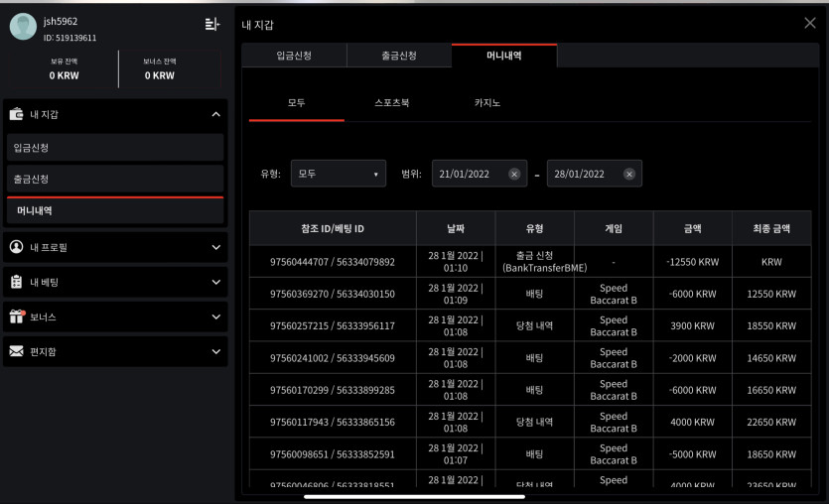829x504 pixels.
Task: Close the 내 지갑 panel
Action: click(x=809, y=23)
